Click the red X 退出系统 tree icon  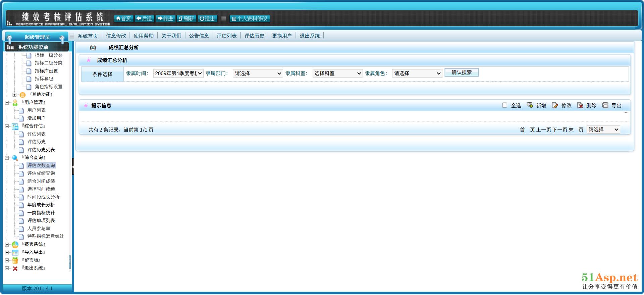(x=15, y=268)
